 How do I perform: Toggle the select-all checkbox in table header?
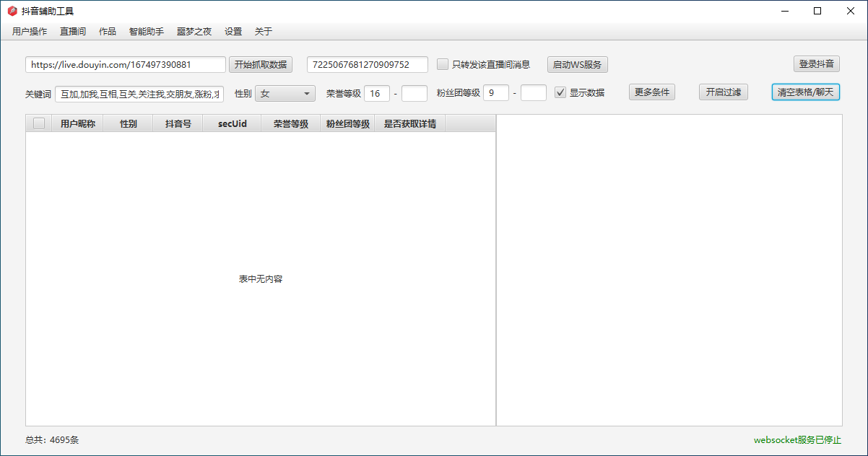[x=39, y=123]
